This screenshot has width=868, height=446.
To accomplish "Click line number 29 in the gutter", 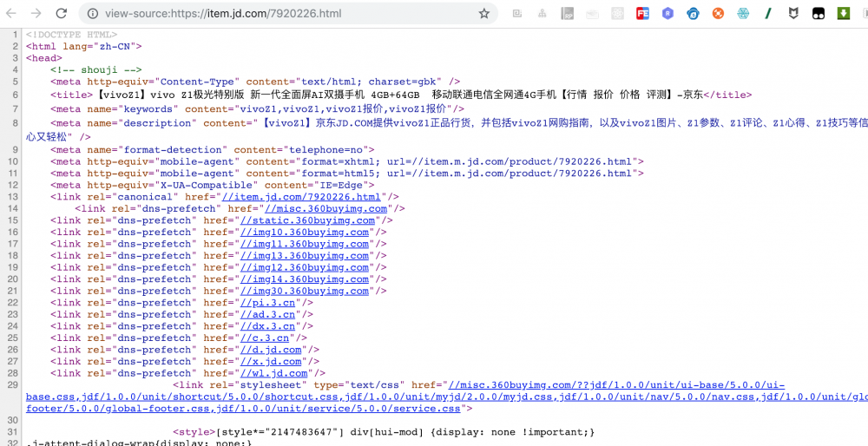I will [13, 385].
